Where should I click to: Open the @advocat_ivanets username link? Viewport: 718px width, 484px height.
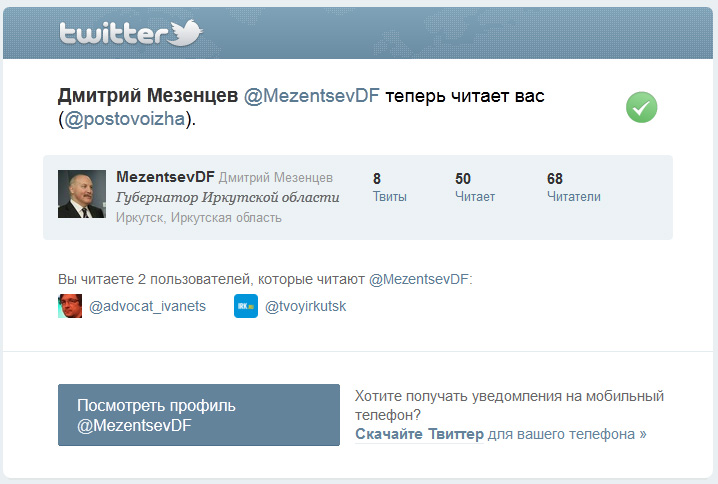[147, 306]
